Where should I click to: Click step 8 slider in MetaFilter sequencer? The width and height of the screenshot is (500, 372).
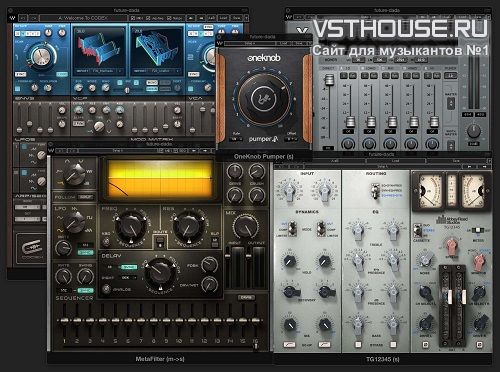point(153,321)
